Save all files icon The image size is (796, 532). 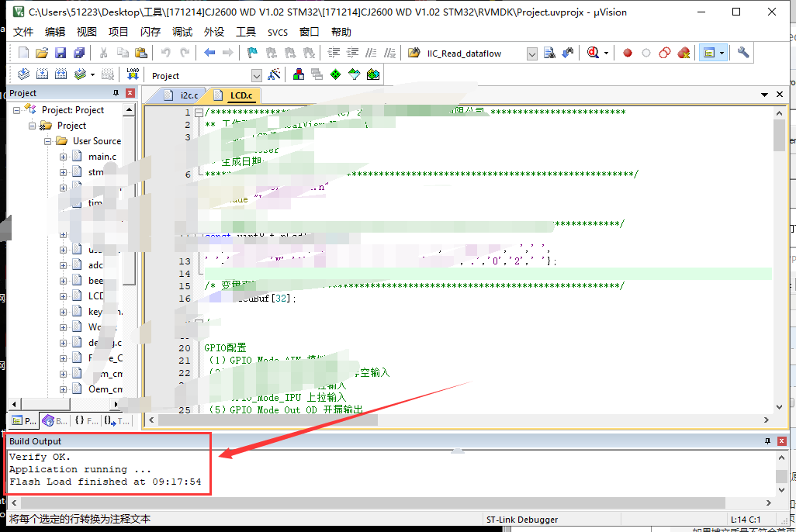tap(78, 53)
